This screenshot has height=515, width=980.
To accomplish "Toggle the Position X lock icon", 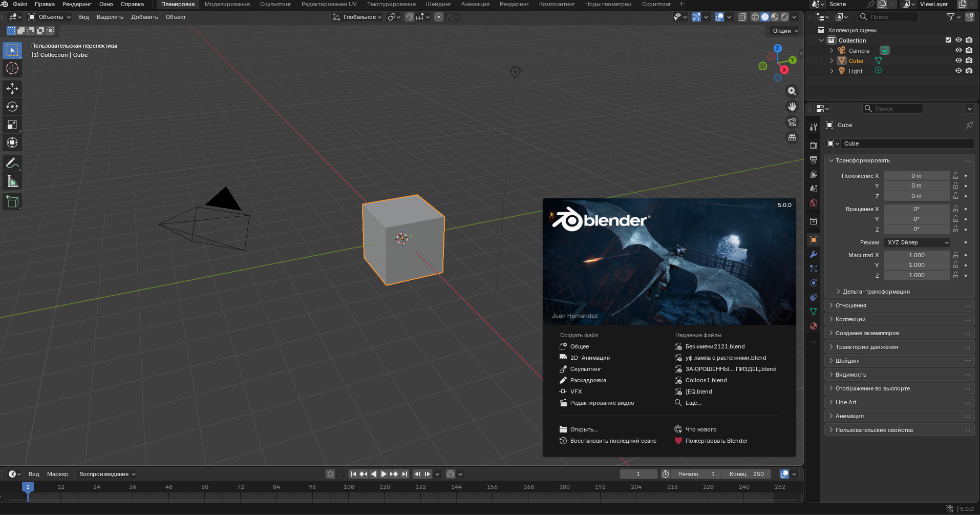I will coord(955,176).
